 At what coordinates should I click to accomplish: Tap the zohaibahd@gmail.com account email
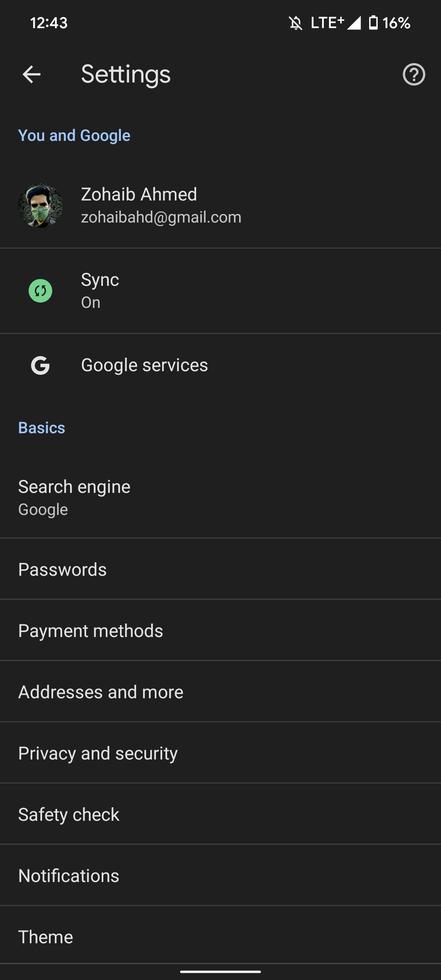(161, 217)
